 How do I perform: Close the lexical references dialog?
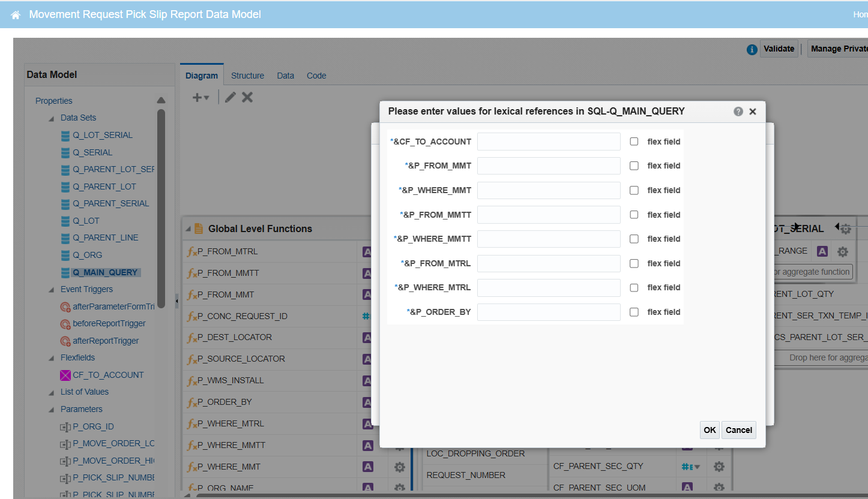(x=753, y=112)
